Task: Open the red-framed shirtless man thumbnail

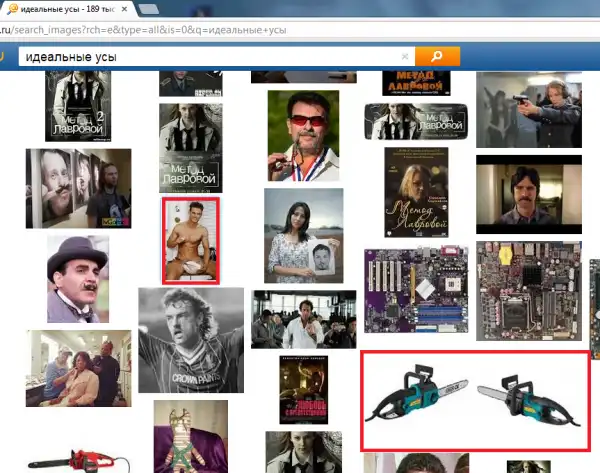Action: [191, 240]
